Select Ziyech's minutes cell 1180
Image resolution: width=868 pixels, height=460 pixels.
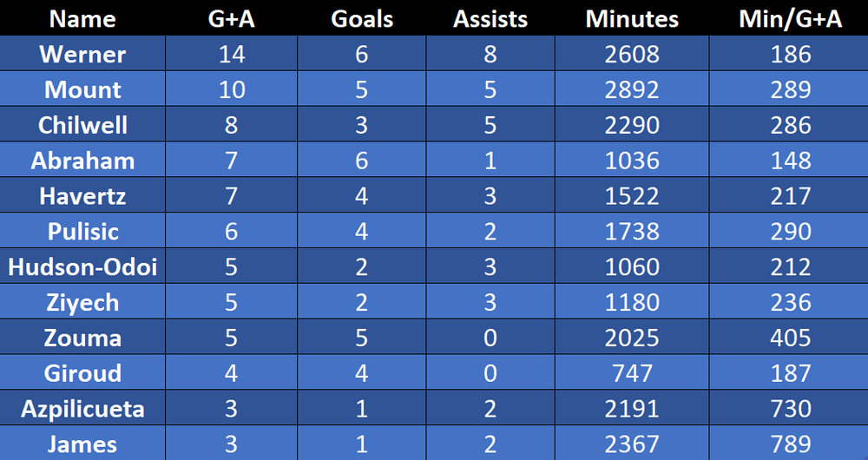coord(632,302)
